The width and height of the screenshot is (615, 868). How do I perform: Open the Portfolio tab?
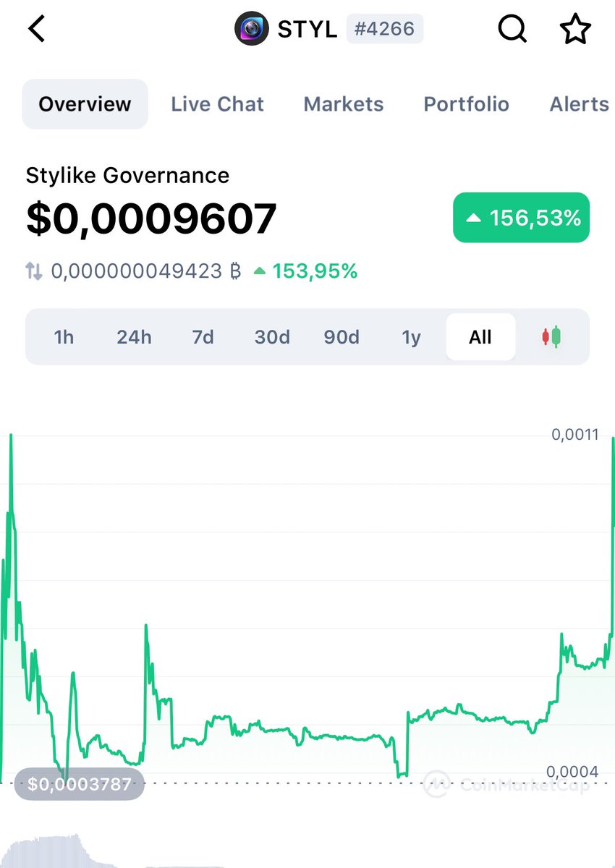(x=467, y=104)
